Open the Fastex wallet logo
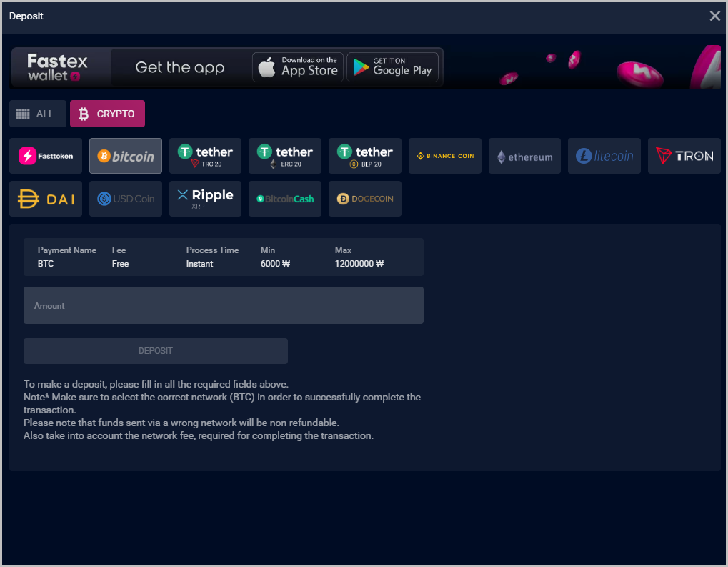This screenshot has height=567, width=728. point(57,67)
